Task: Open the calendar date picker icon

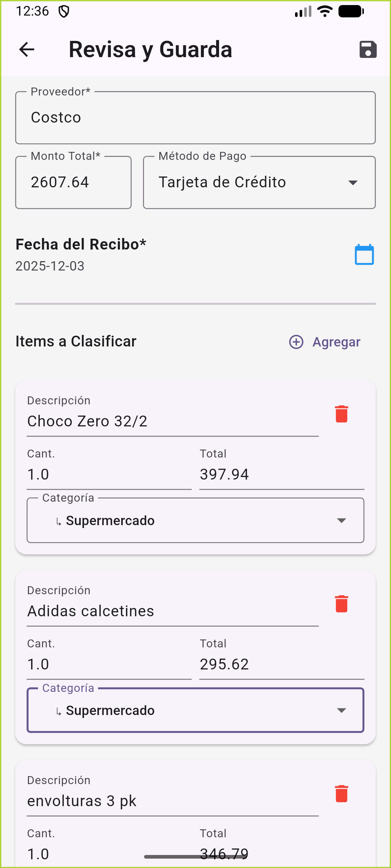Action: click(364, 255)
